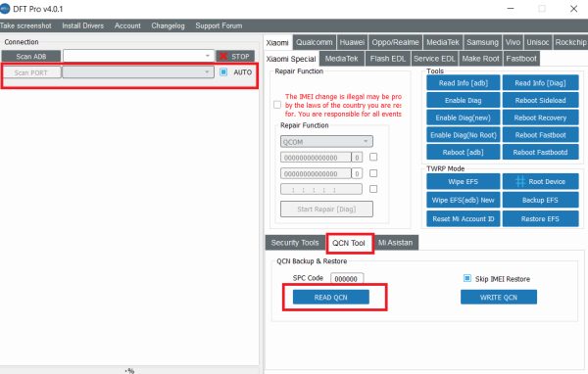Switch to the Huawei tab
The width and height of the screenshot is (588, 374).
pyautogui.click(x=352, y=42)
